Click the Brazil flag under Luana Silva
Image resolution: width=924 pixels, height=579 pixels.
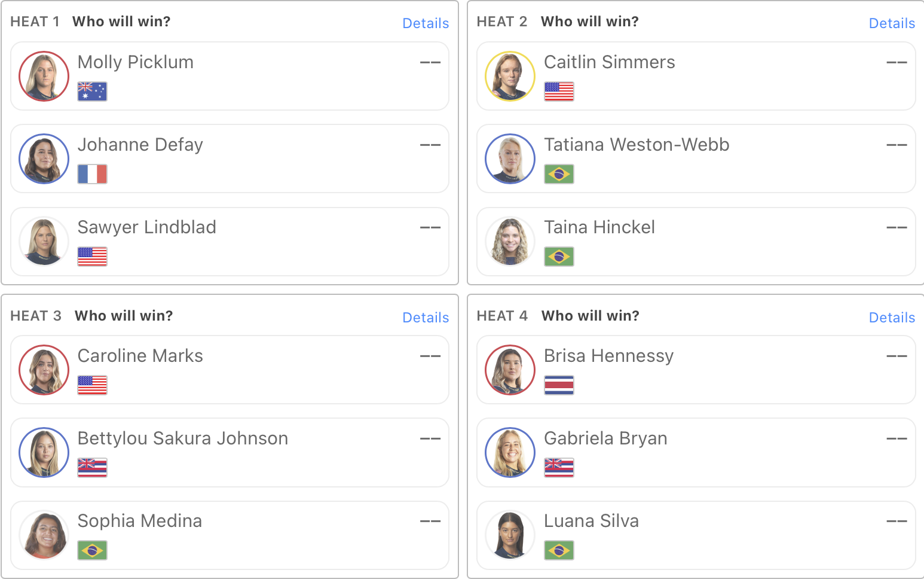[559, 550]
